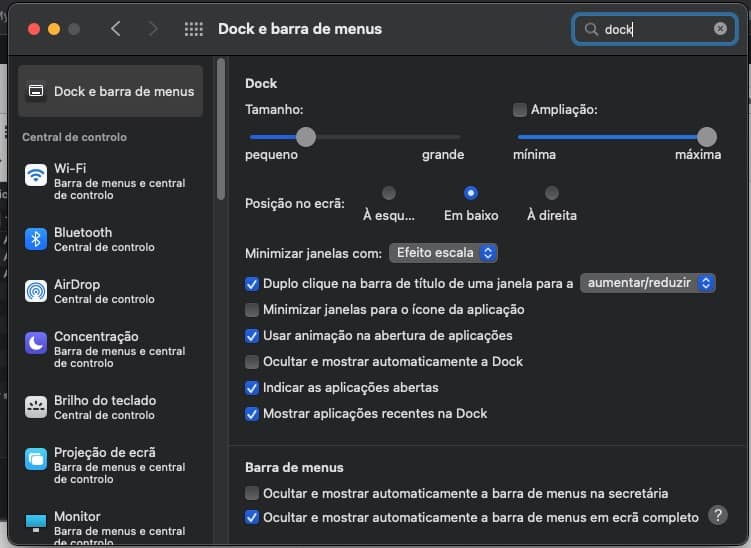This screenshot has height=548, width=751.
Task: Clear the search field text
Action: coord(720,29)
